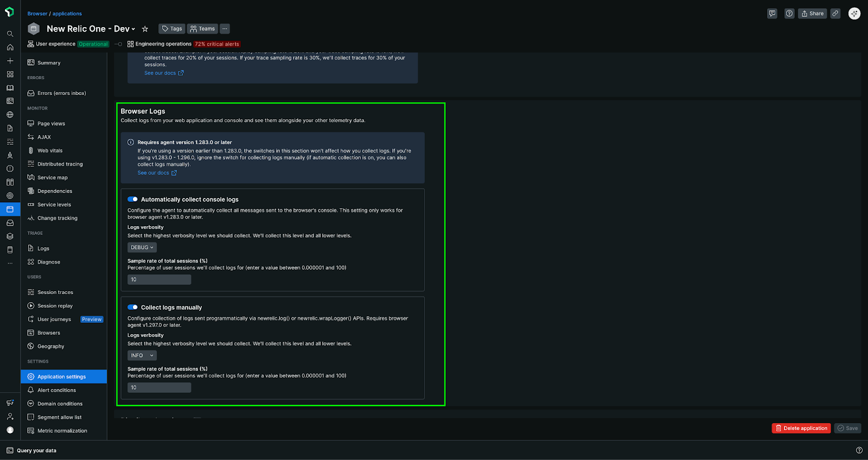Click the favorite star next to app name
This screenshot has width=868, height=460.
[145, 29]
